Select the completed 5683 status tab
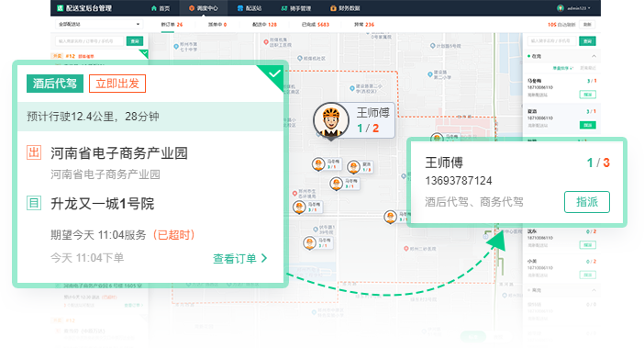This screenshot has height=348, width=644. (x=316, y=25)
